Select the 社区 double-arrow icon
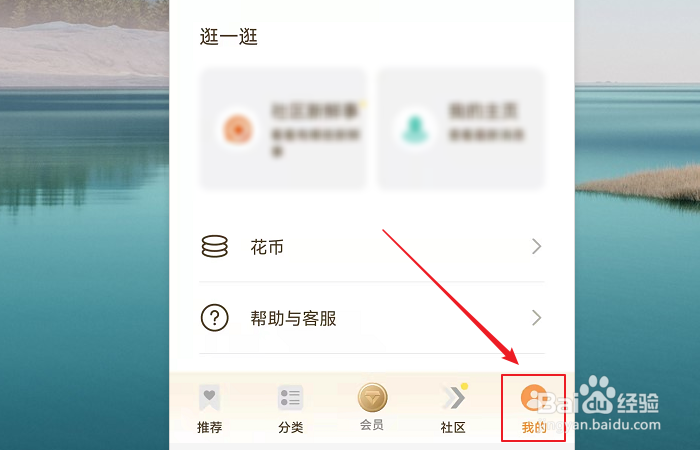The image size is (700, 450). tap(454, 397)
